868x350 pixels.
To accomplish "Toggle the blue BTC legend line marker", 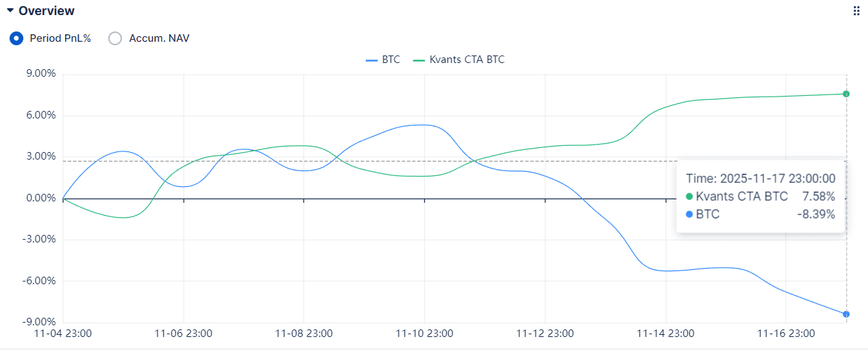I will tap(372, 60).
